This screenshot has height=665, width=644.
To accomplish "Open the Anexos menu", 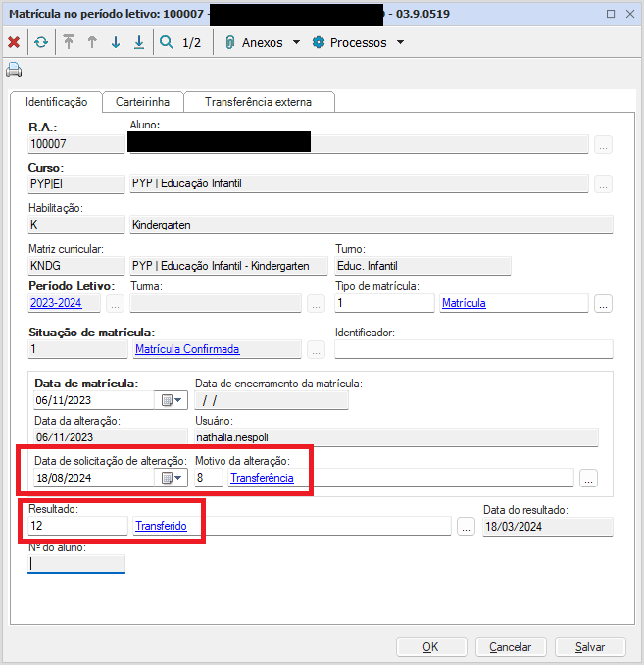I will [262, 43].
